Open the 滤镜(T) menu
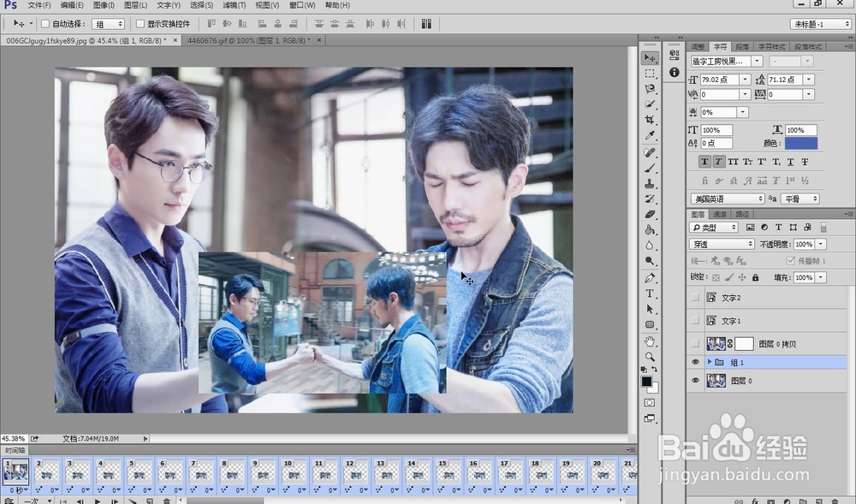Viewport: 856px width, 504px height. [235, 5]
